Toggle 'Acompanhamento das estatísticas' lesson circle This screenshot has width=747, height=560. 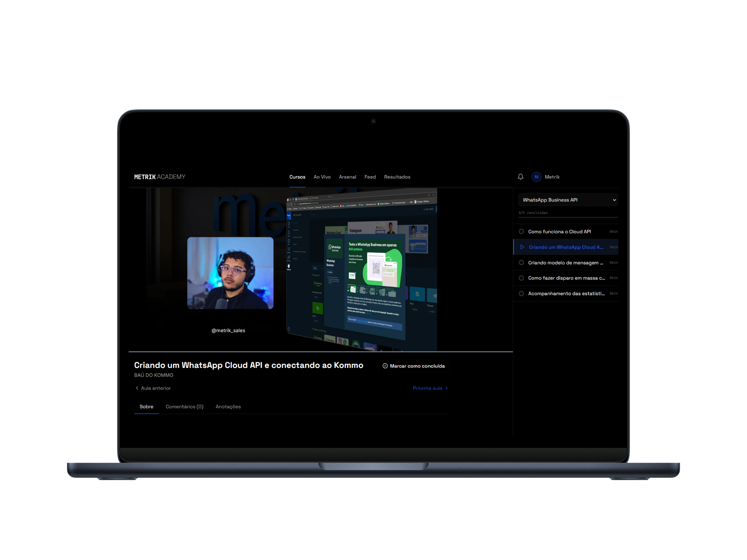[521, 294]
